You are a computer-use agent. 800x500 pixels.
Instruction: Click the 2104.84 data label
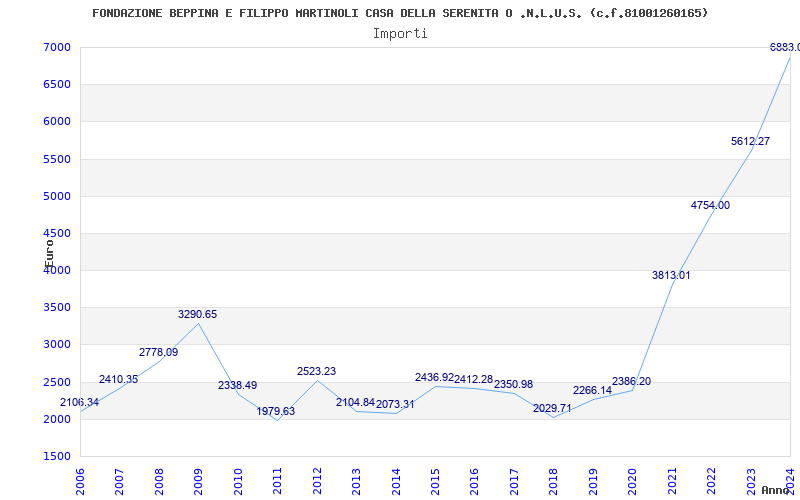point(356,402)
